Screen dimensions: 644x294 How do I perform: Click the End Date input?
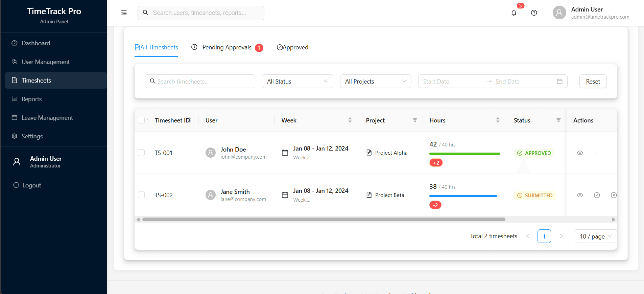[x=524, y=81]
